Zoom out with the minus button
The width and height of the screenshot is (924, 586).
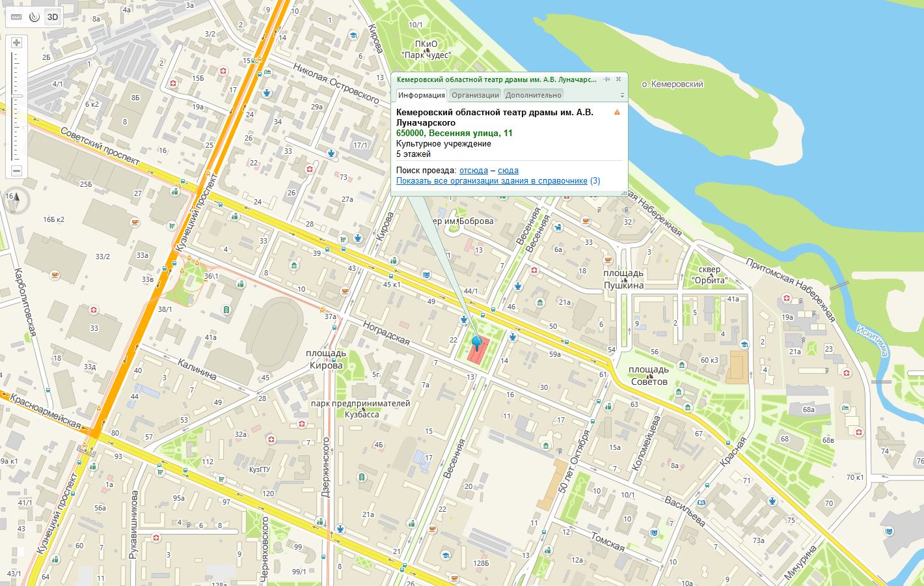(17, 171)
